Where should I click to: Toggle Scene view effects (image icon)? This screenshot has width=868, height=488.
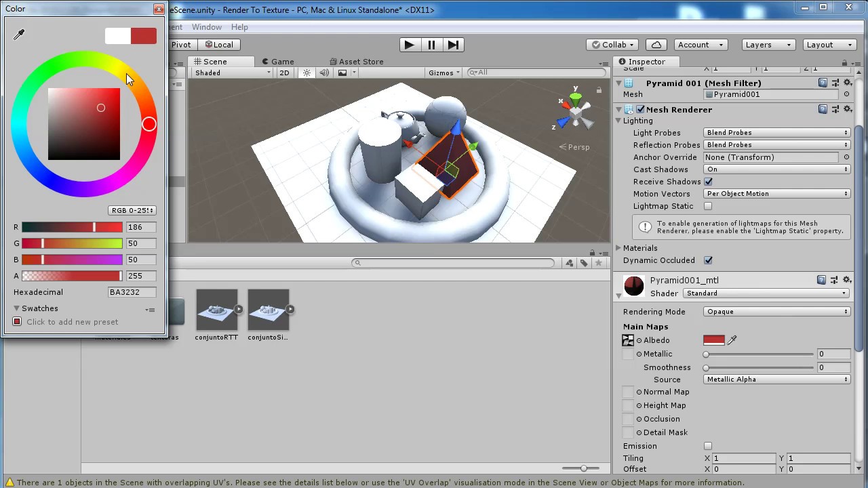(342, 73)
